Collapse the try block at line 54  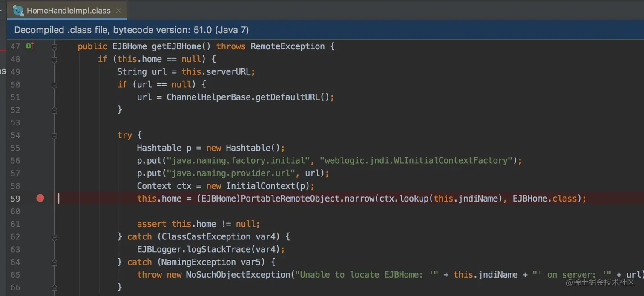54,135
